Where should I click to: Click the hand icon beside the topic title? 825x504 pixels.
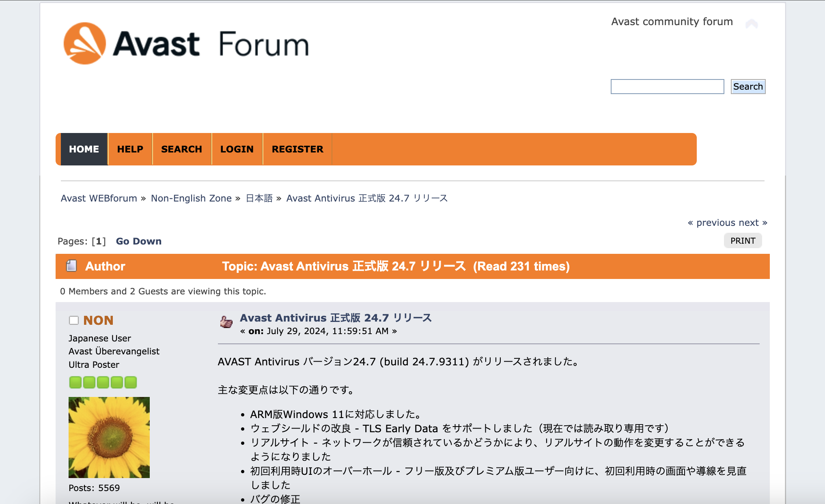(x=226, y=322)
